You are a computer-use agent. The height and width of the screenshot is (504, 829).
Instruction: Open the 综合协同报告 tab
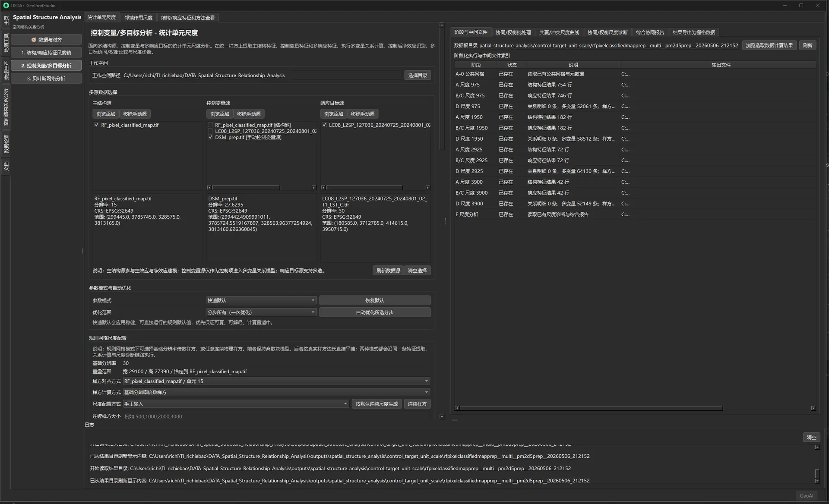point(650,32)
